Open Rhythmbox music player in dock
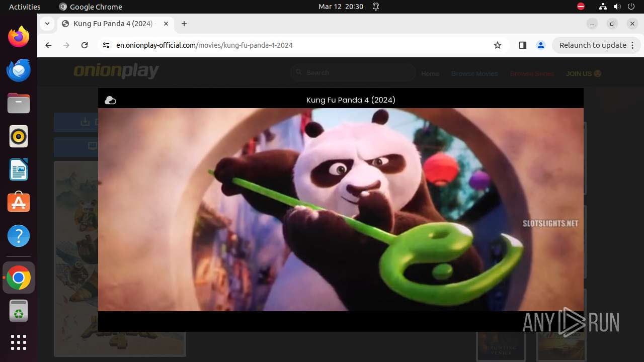This screenshot has width=644, height=362. point(19,136)
